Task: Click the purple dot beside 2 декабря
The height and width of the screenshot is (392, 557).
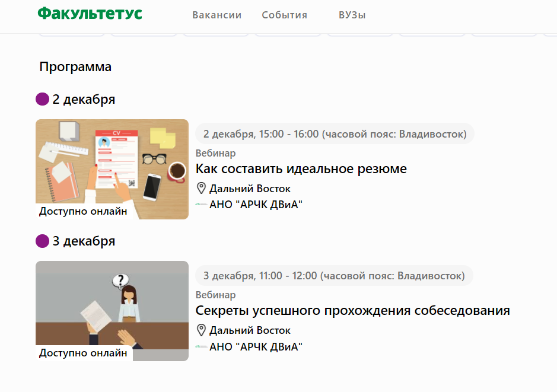Action: (42, 99)
